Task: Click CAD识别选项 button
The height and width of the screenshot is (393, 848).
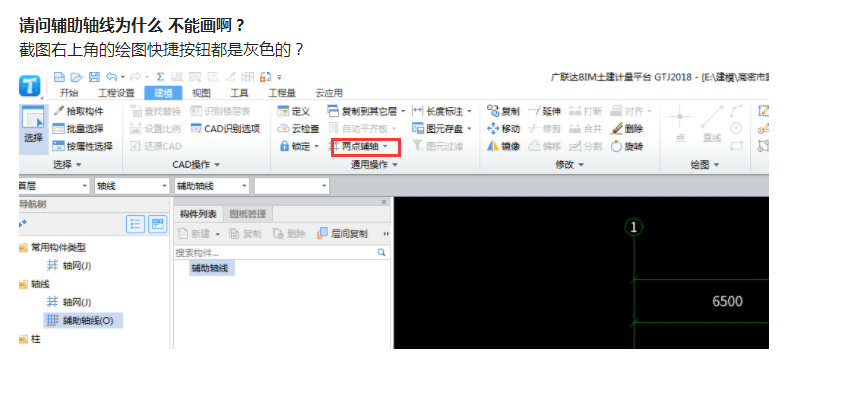Action: [226, 129]
